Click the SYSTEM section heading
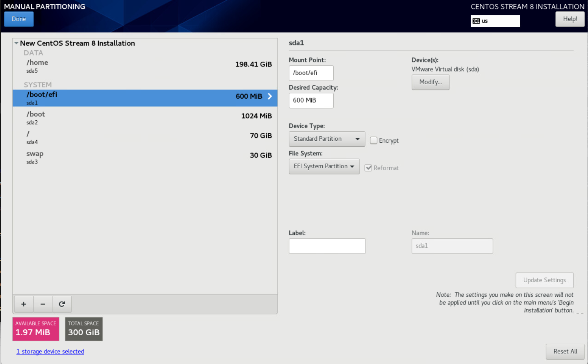 pyautogui.click(x=38, y=85)
